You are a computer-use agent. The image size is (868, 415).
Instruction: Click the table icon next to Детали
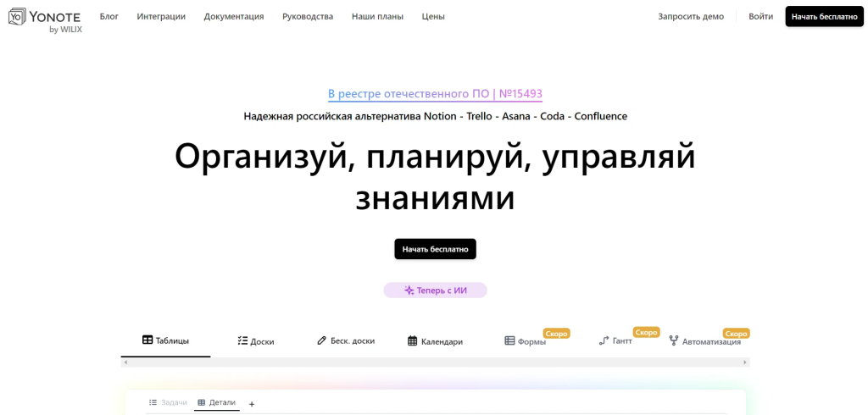(202, 403)
